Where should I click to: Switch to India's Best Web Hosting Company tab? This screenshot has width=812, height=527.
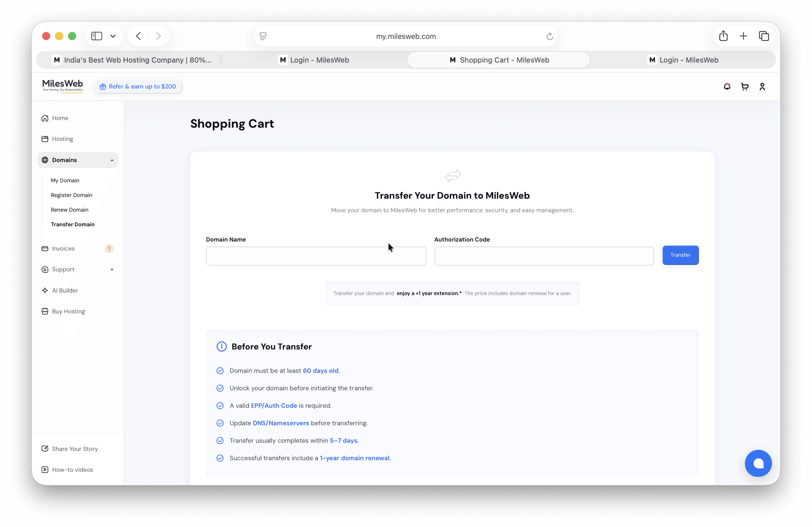tap(132, 60)
